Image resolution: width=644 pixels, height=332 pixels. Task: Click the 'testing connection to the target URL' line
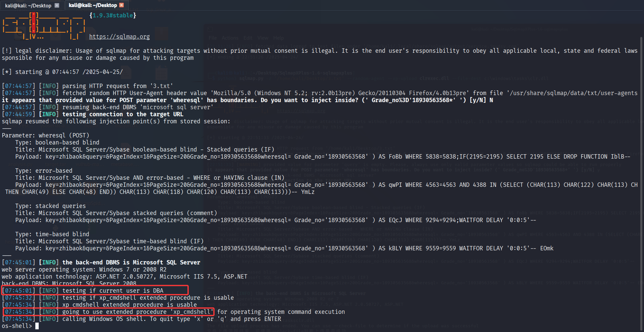click(93, 114)
